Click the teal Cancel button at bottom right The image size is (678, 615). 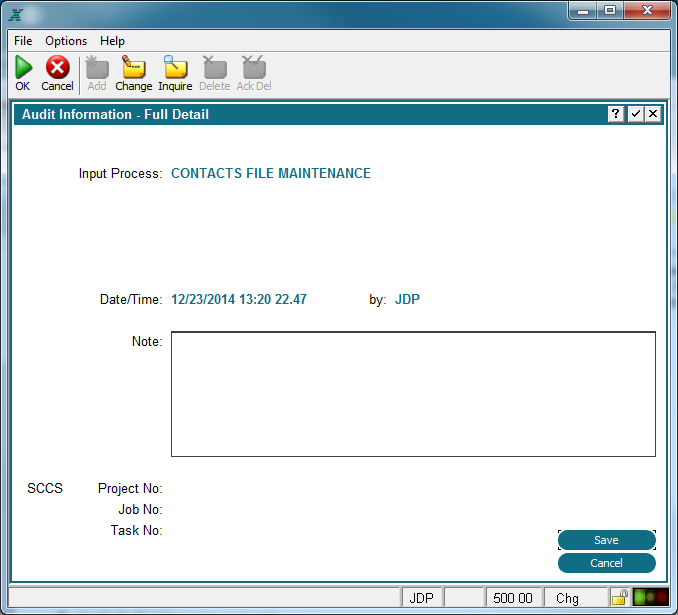click(607, 563)
